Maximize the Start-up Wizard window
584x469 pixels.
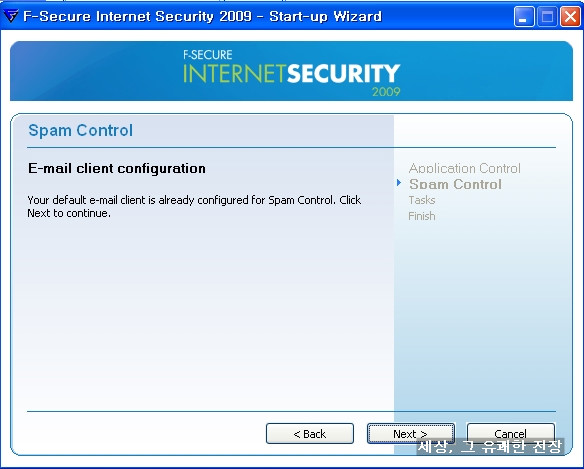(547, 17)
